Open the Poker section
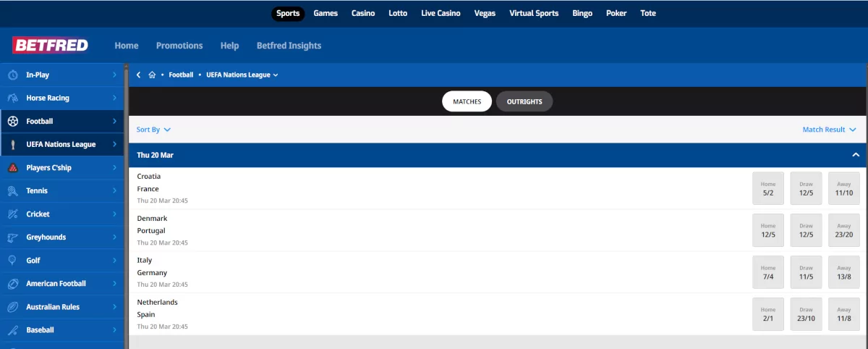This screenshot has height=349, width=868. tap(616, 13)
